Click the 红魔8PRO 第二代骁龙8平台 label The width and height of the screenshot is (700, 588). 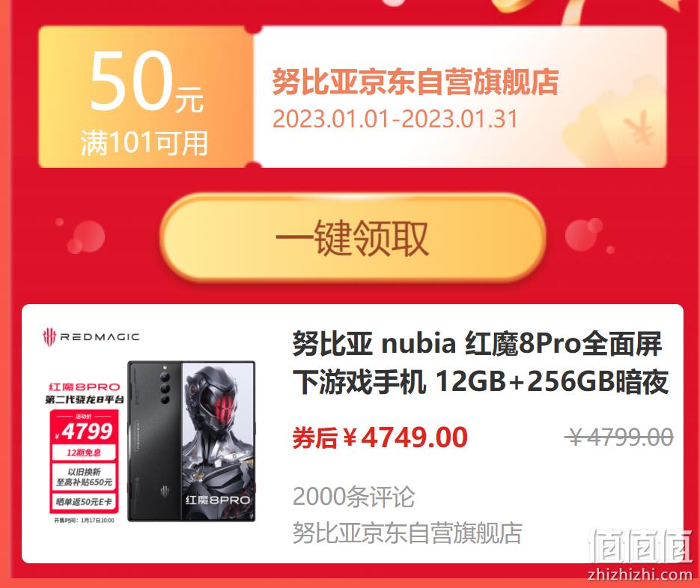pyautogui.click(x=84, y=393)
